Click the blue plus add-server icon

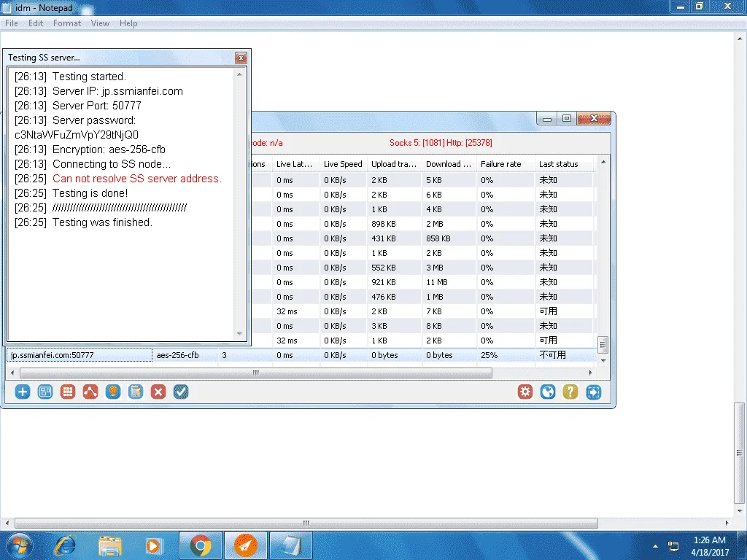tap(23, 392)
